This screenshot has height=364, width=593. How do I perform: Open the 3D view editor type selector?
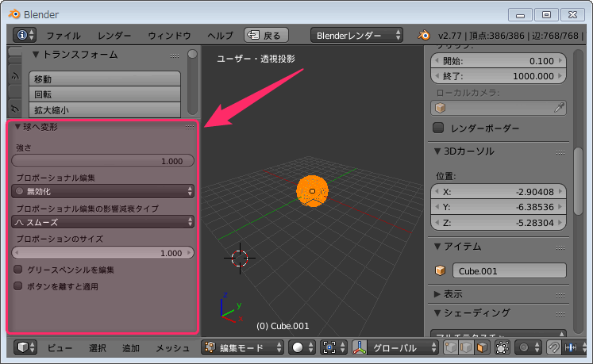click(25, 347)
